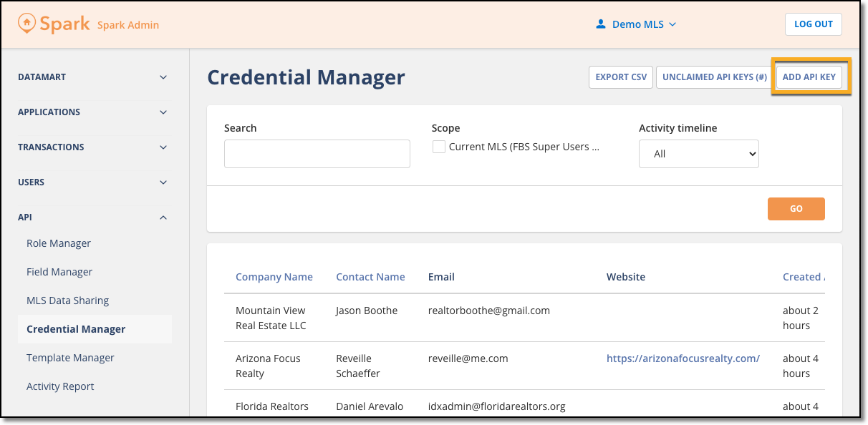The height and width of the screenshot is (425, 868).
Task: Open Activity Report in the sidebar
Action: pos(60,386)
